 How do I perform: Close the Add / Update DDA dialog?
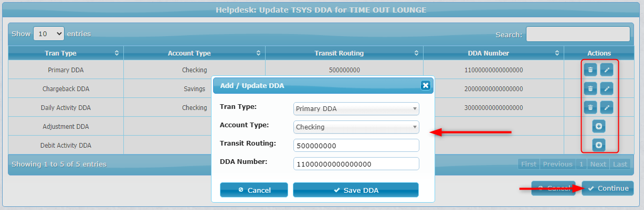click(x=426, y=85)
